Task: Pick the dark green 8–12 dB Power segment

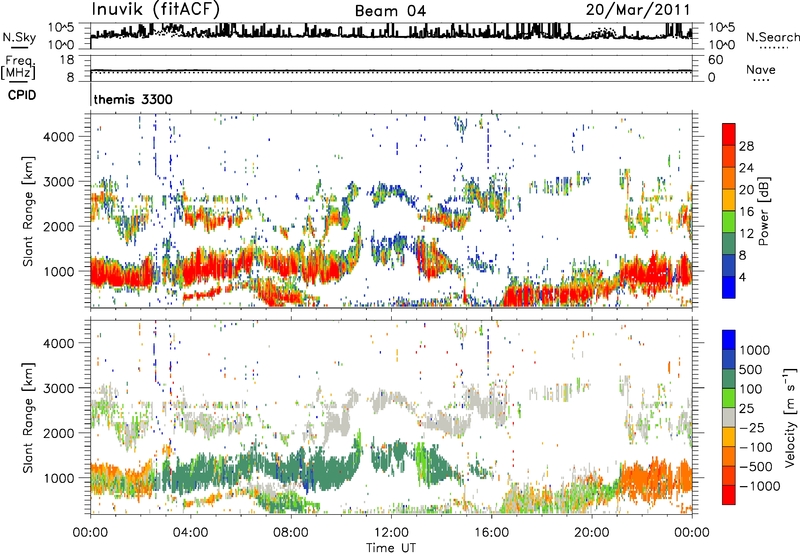Action: click(729, 244)
